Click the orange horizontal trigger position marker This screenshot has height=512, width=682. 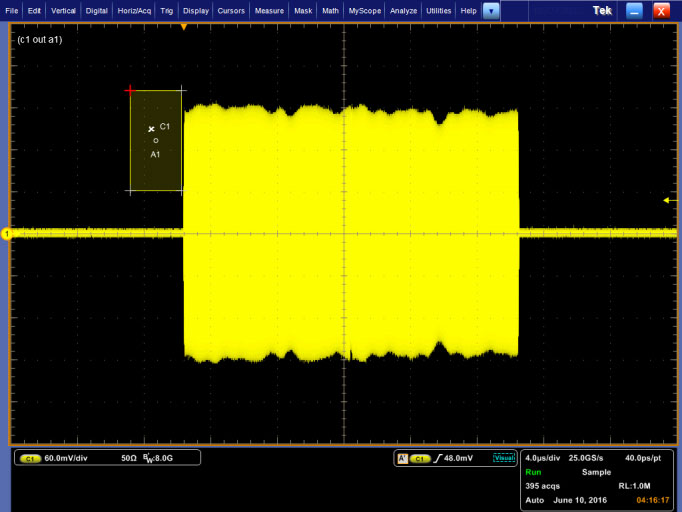[x=184, y=27]
